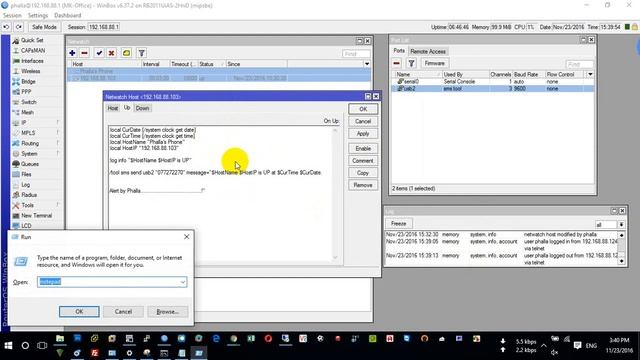Expand IP submenu in sidebar
The width and height of the screenshot is (640, 360).
[x=24, y=123]
